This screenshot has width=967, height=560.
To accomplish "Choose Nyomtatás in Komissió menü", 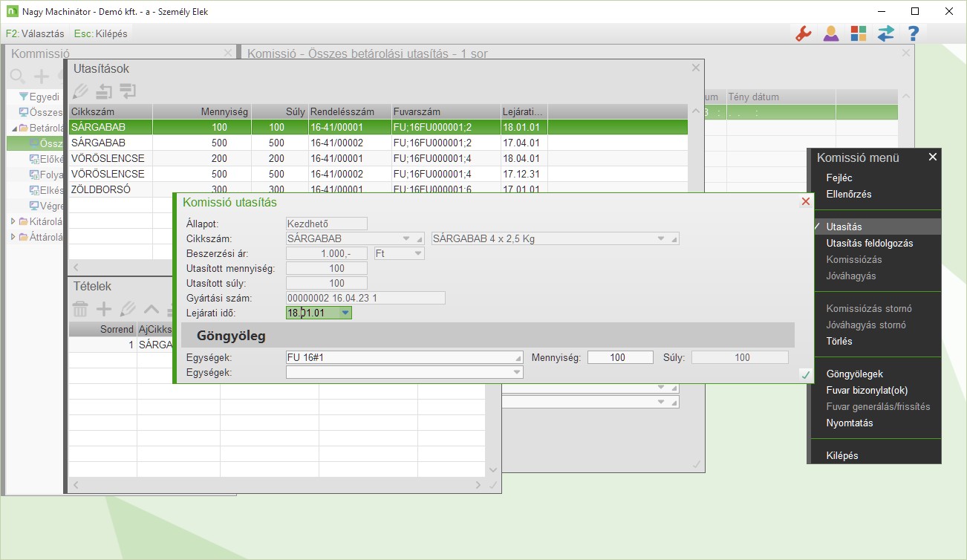I will [850, 423].
